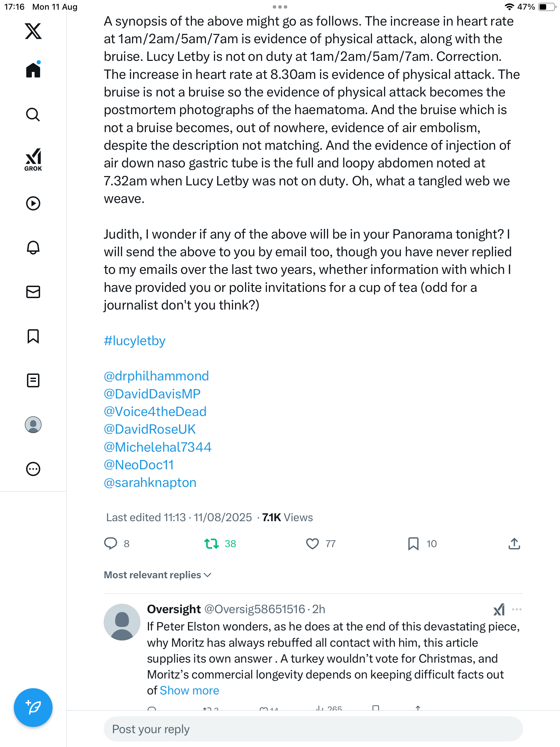Click the Post your reply field
The width and height of the screenshot is (560, 747).
pyautogui.click(x=313, y=729)
